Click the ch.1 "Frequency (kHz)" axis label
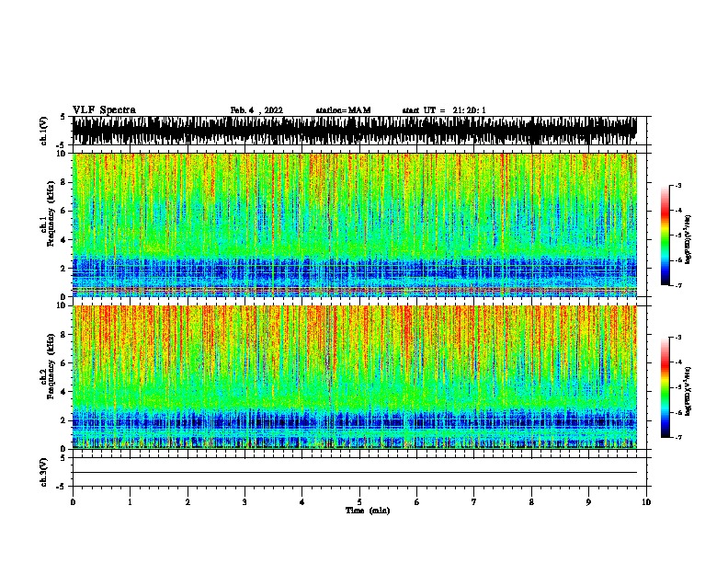This screenshot has width=728, height=563. (51, 213)
